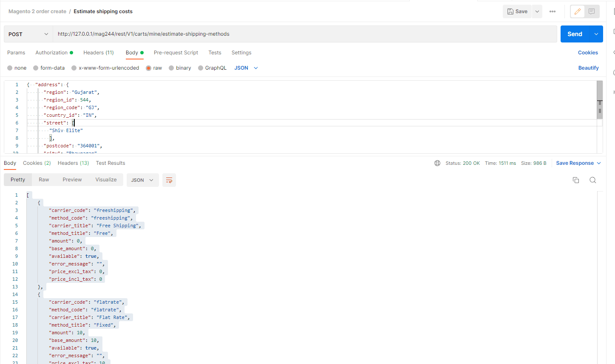Click the globe network icon near Status

[x=437, y=163]
